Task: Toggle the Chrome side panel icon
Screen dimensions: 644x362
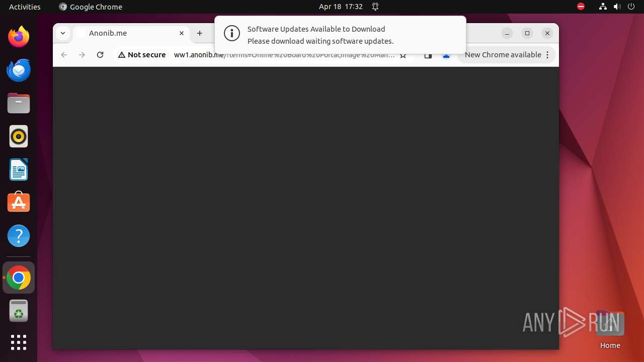Action: point(428,56)
